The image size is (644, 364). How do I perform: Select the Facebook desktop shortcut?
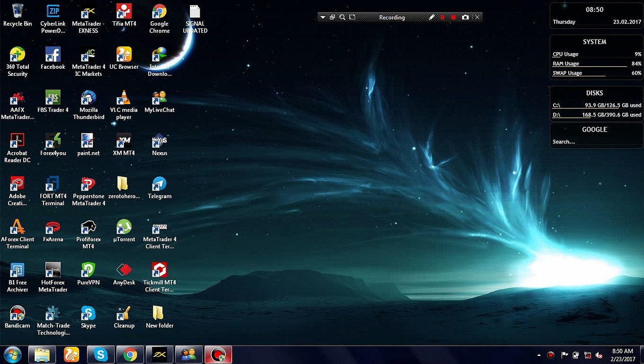pyautogui.click(x=53, y=59)
